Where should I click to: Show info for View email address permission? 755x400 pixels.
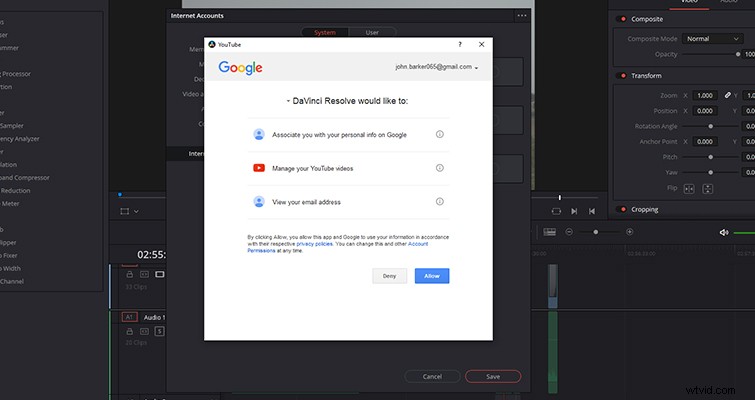pos(440,202)
